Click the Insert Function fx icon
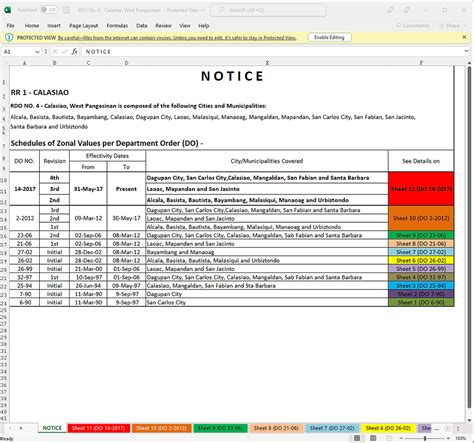Viewport: 474px width, 443px height. (x=74, y=52)
